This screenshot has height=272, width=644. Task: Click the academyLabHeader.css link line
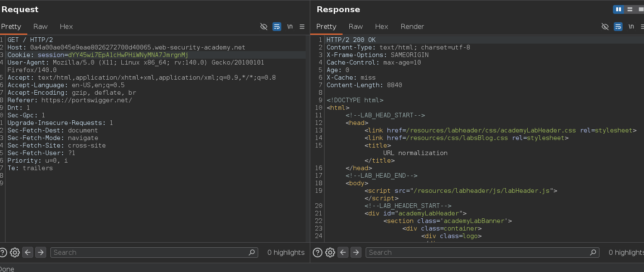tap(500, 130)
